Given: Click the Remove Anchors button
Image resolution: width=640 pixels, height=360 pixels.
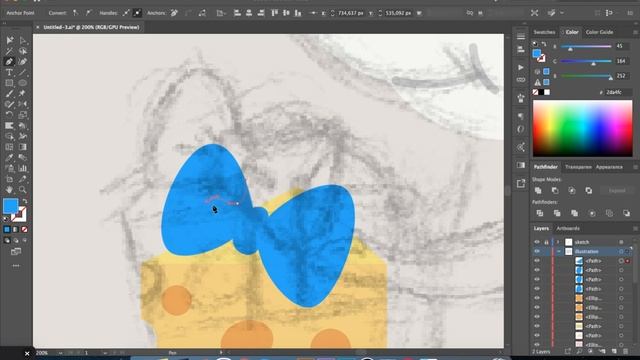Looking at the screenshot, I should [174, 13].
